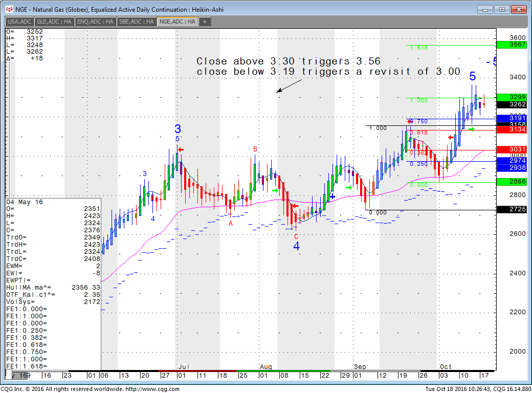Click the green arrow marker near Sep 01
532x393 pixels.
(x=349, y=188)
